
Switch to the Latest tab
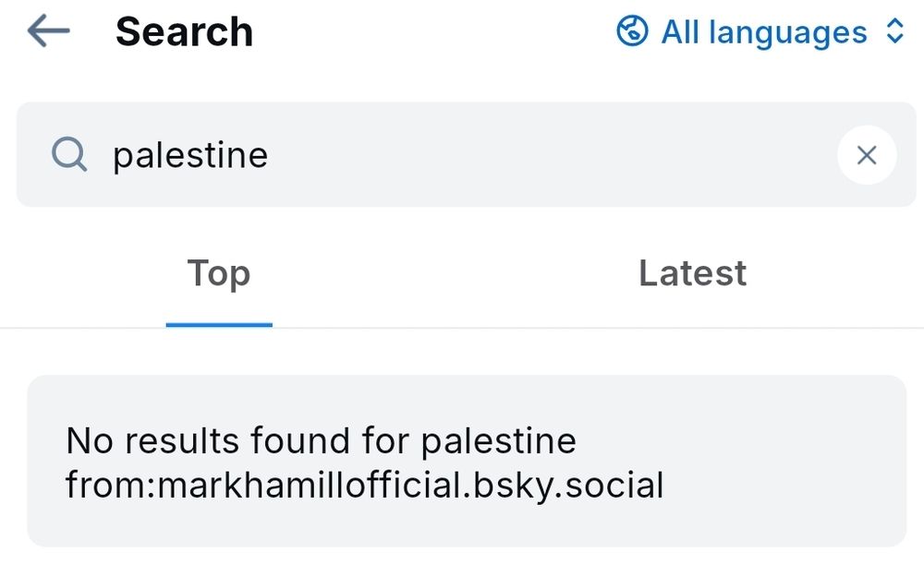(692, 273)
